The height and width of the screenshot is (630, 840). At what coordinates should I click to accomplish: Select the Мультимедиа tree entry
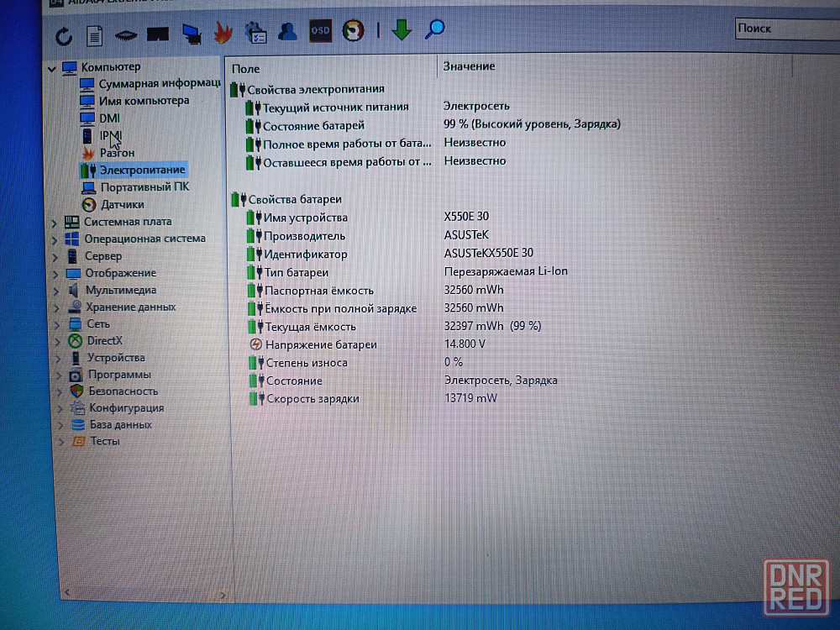coord(121,290)
